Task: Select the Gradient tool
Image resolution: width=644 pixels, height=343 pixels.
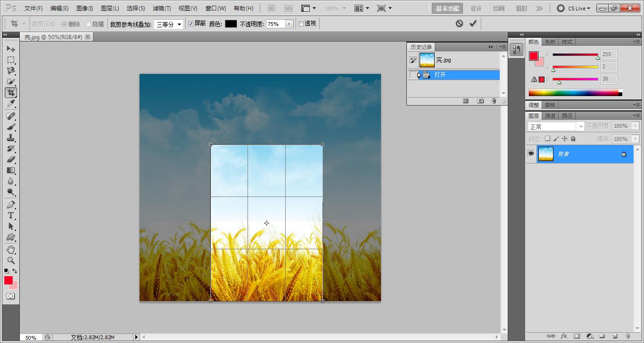Action: tap(11, 170)
